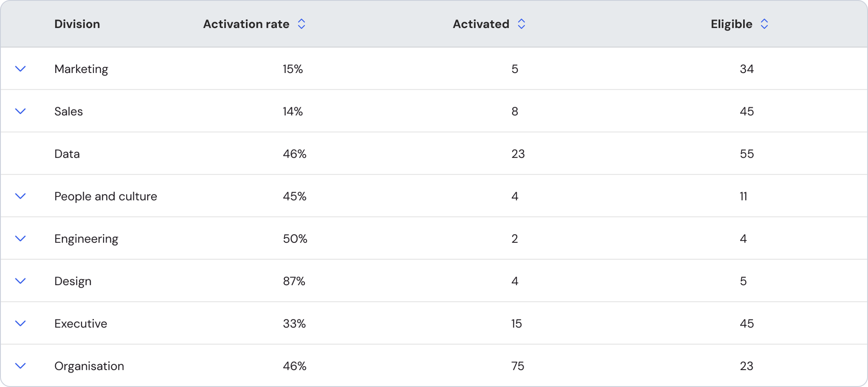Select the sort arrows beside Activation rate
This screenshot has height=387, width=868.
tap(301, 24)
